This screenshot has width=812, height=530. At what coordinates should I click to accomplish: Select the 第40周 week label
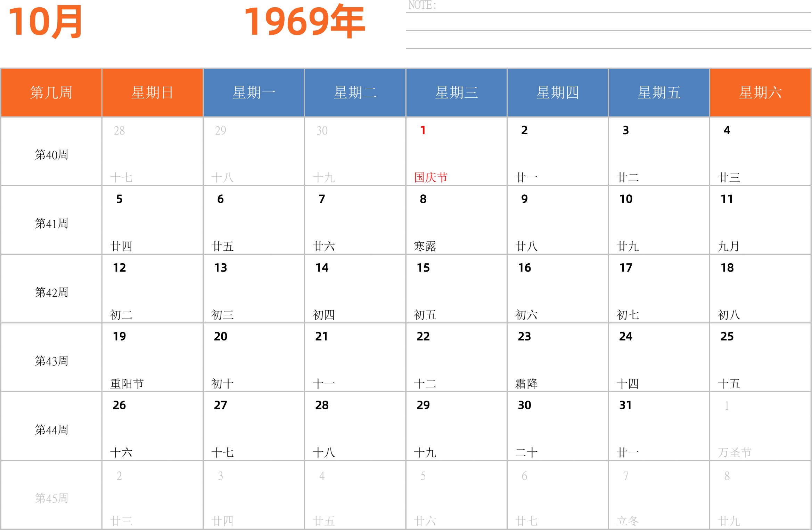[51, 155]
